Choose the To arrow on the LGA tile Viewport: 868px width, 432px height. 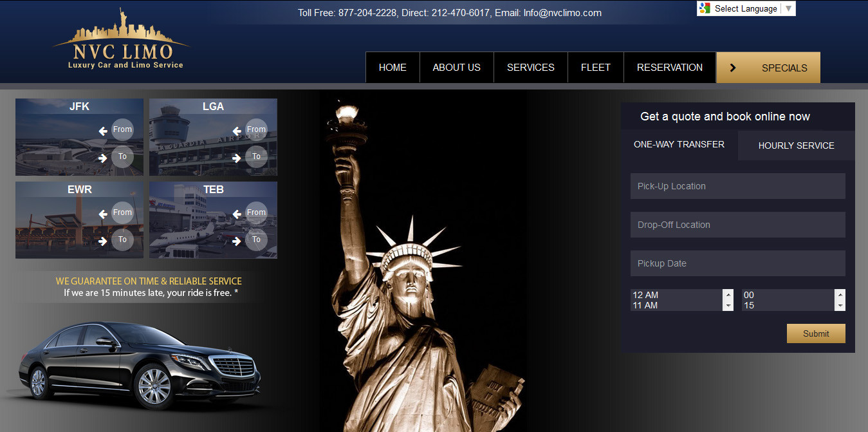[x=237, y=158]
